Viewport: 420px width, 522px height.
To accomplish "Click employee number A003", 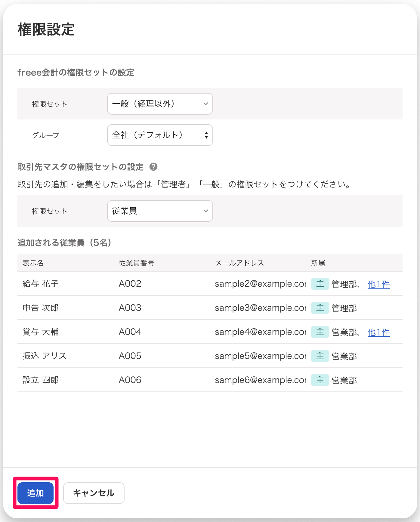I will [130, 308].
